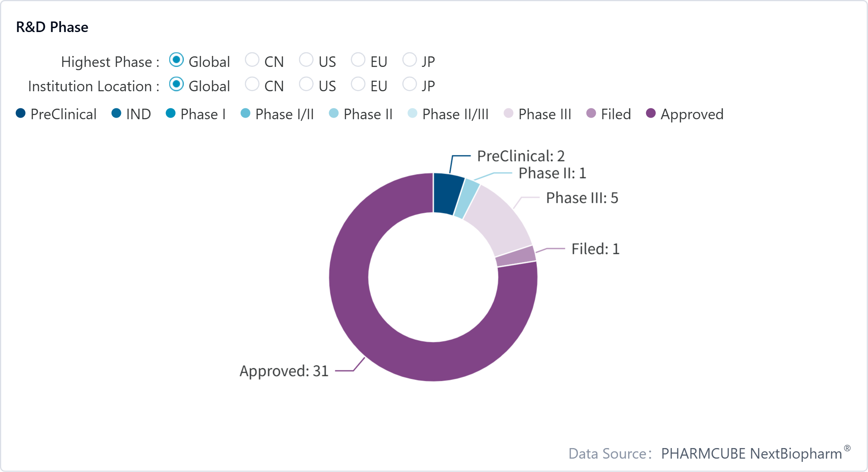Toggle the IND legend marker
The height and width of the screenshot is (472, 868).
click(x=116, y=114)
